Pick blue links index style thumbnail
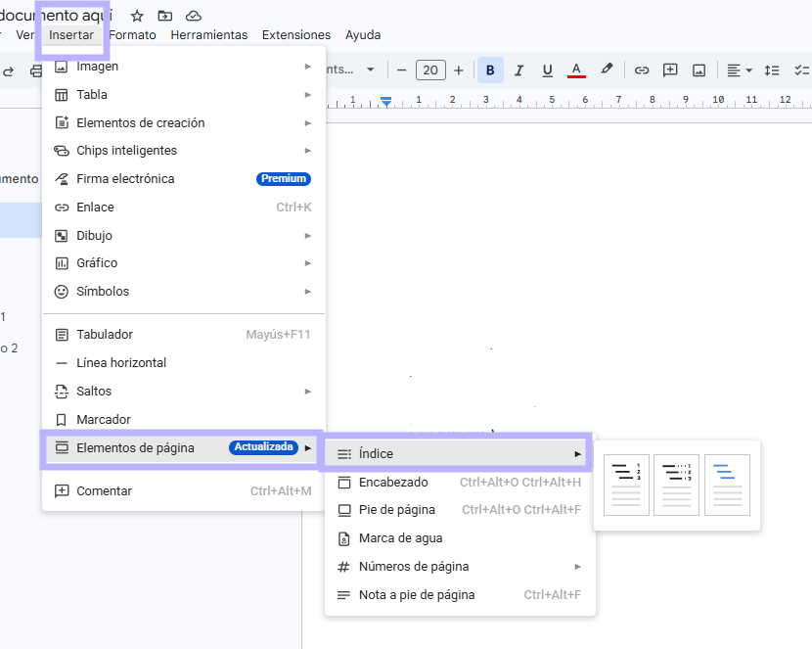The image size is (812, 649). click(x=727, y=485)
